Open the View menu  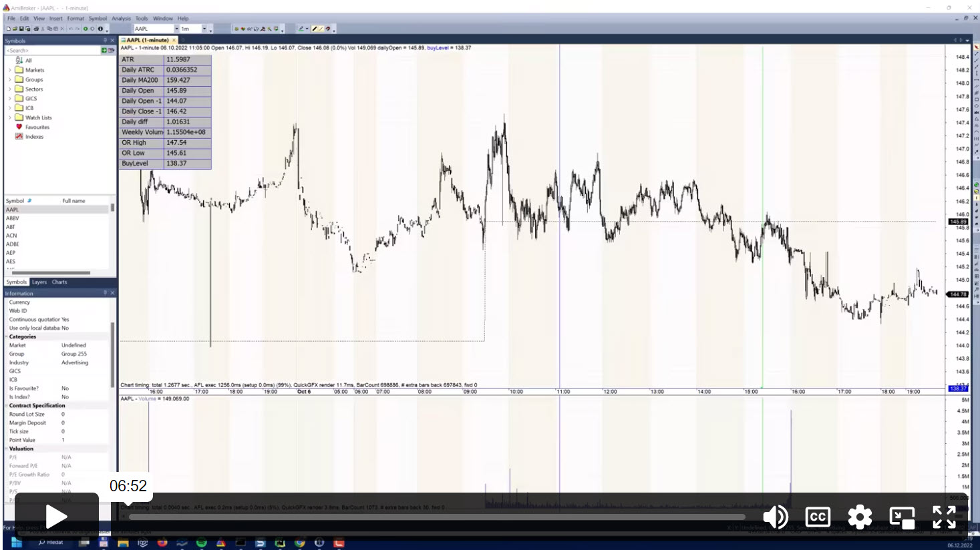tap(39, 19)
